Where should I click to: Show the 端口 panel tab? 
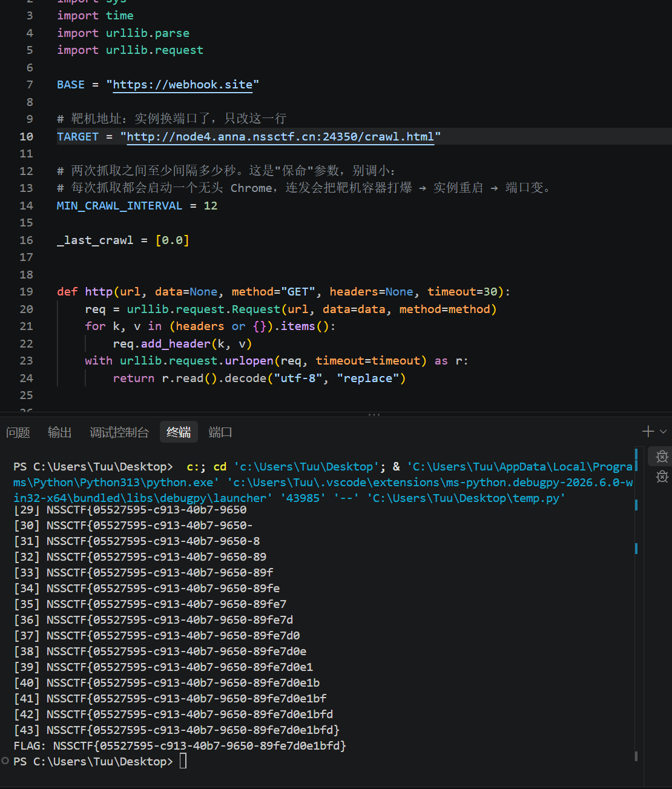pos(220,432)
